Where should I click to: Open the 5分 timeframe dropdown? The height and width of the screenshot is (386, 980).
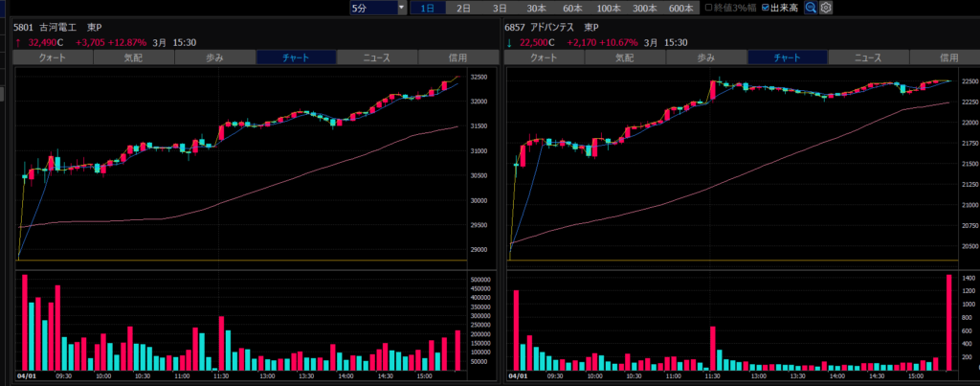click(x=378, y=8)
